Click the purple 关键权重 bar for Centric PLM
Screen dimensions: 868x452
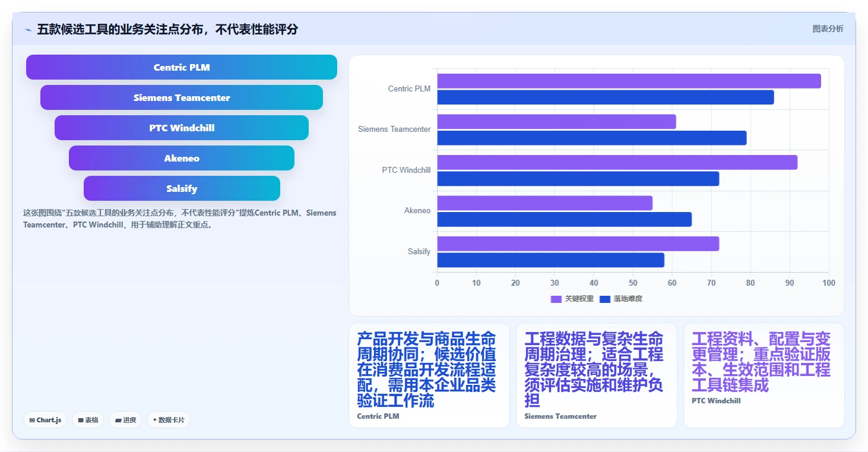pyautogui.click(x=629, y=81)
